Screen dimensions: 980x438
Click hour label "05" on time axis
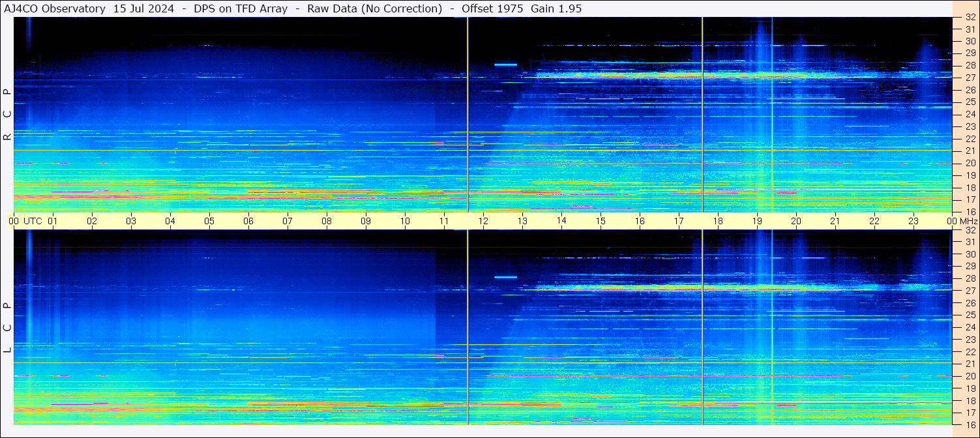click(209, 221)
